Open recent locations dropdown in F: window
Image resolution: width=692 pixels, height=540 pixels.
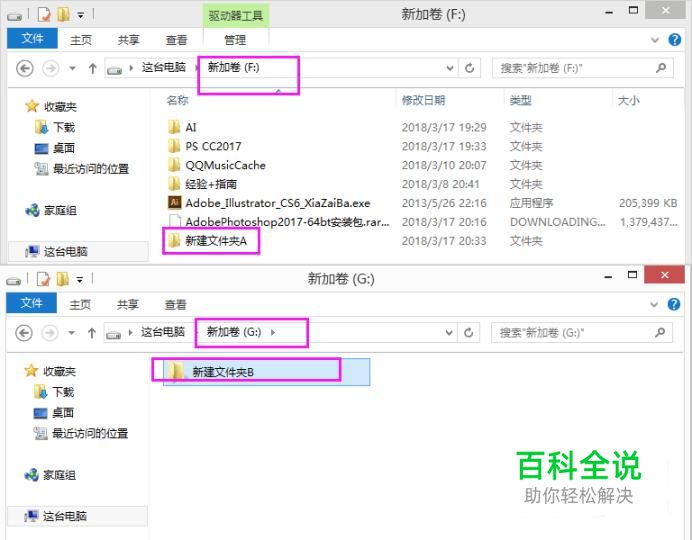72,68
